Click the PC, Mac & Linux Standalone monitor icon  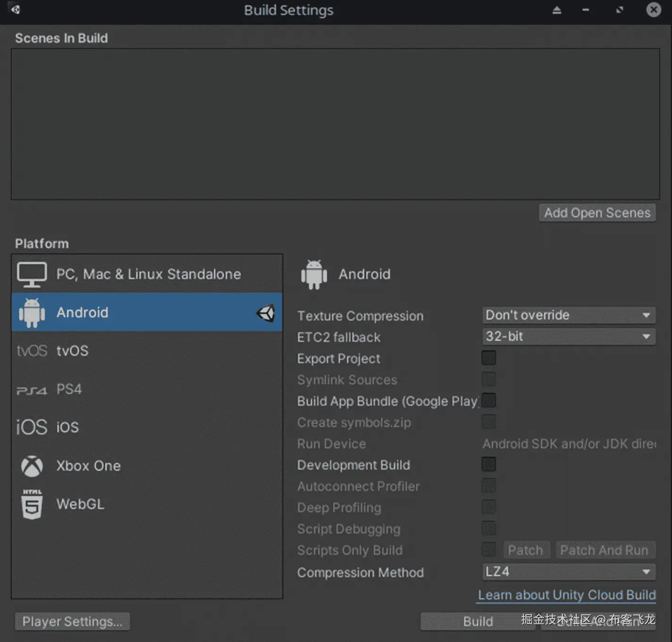point(32,274)
